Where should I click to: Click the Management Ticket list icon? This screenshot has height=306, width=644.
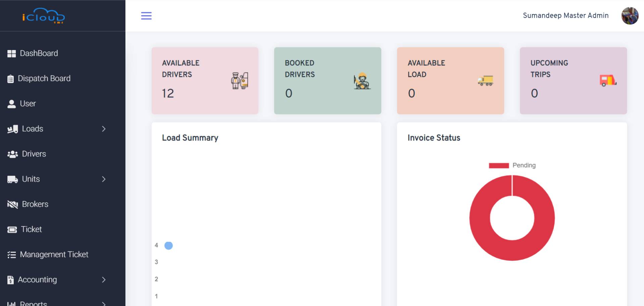coord(11,255)
